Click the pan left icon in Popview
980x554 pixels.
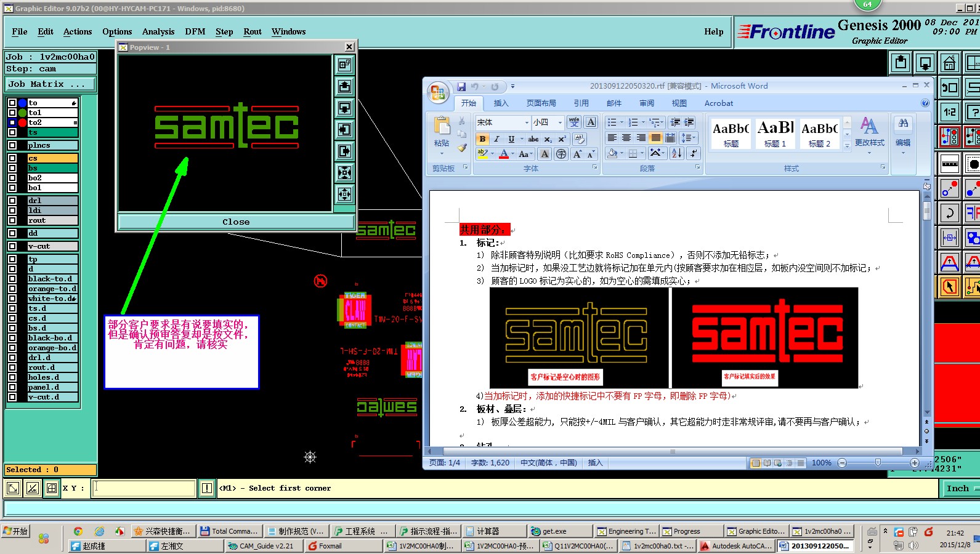coord(344,129)
